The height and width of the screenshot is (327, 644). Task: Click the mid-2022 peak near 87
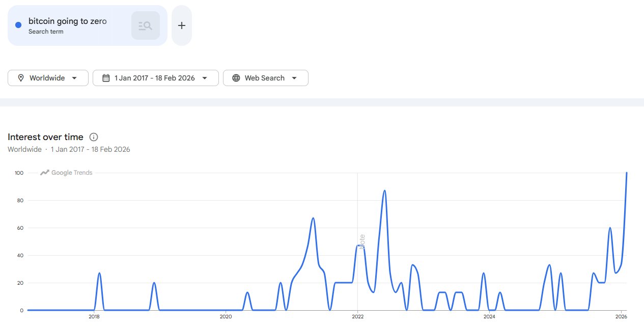point(384,191)
